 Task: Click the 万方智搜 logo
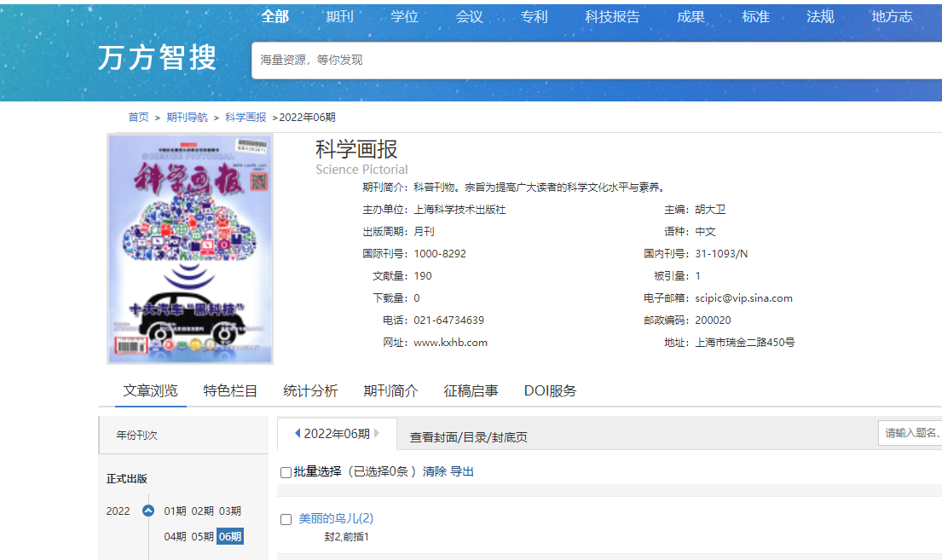point(158,58)
